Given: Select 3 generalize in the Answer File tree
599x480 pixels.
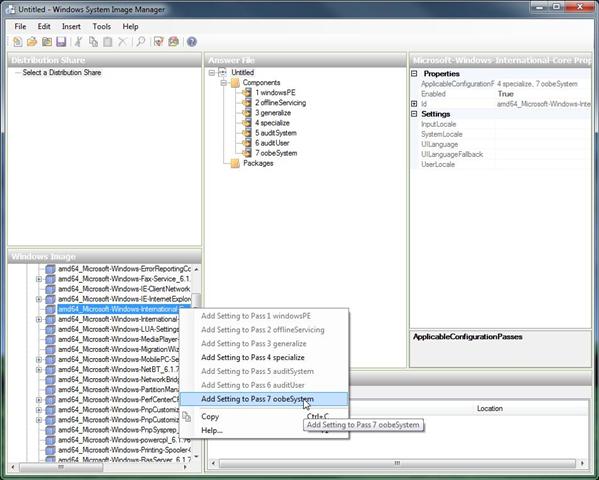Looking at the screenshot, I should [x=273, y=113].
